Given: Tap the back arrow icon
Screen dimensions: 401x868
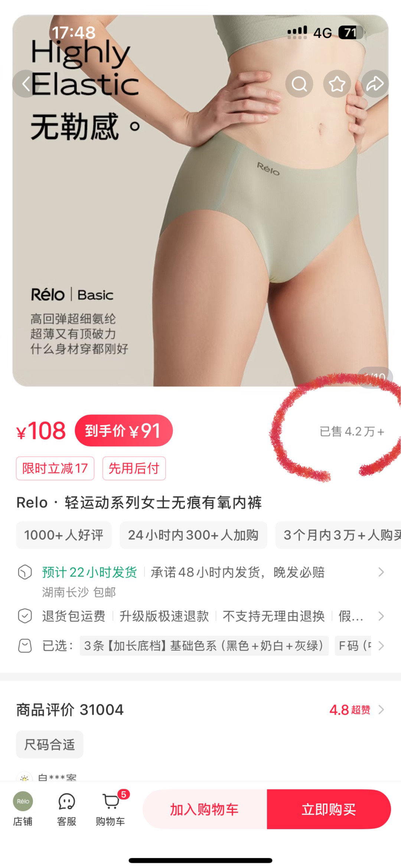Looking at the screenshot, I should tap(26, 84).
